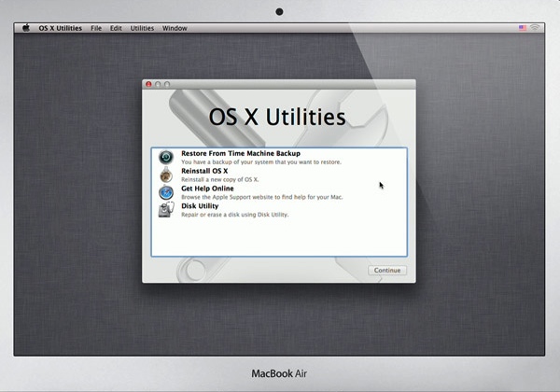Viewport: 560px width, 392px height.
Task: Click the Wi-Fi status icon
Action: (x=535, y=28)
